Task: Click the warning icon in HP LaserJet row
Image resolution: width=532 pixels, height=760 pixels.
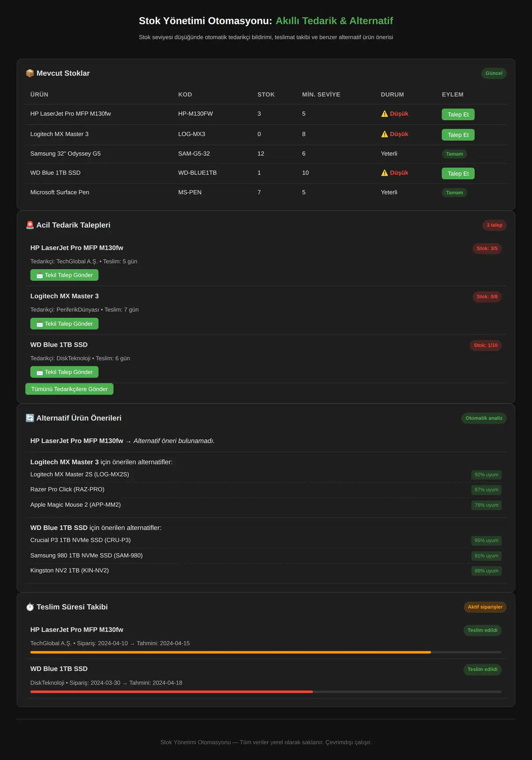Action: [384, 114]
